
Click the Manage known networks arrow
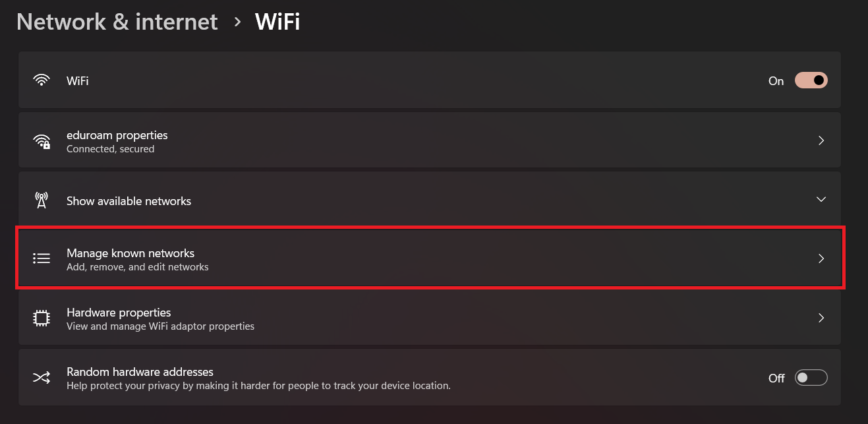click(x=821, y=258)
